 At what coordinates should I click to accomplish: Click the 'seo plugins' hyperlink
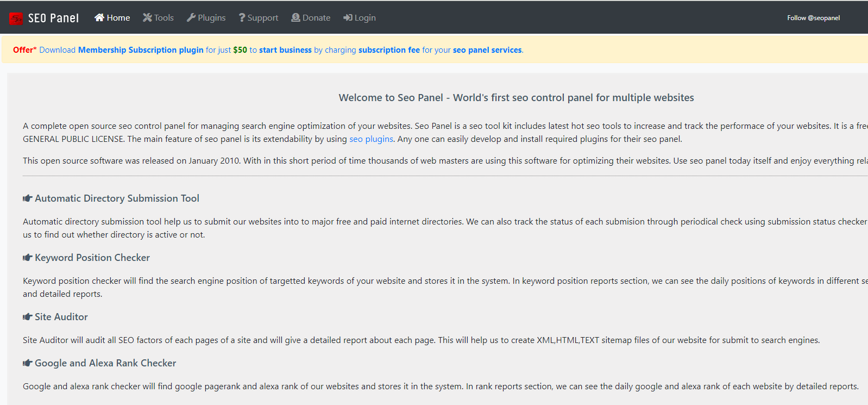point(371,139)
